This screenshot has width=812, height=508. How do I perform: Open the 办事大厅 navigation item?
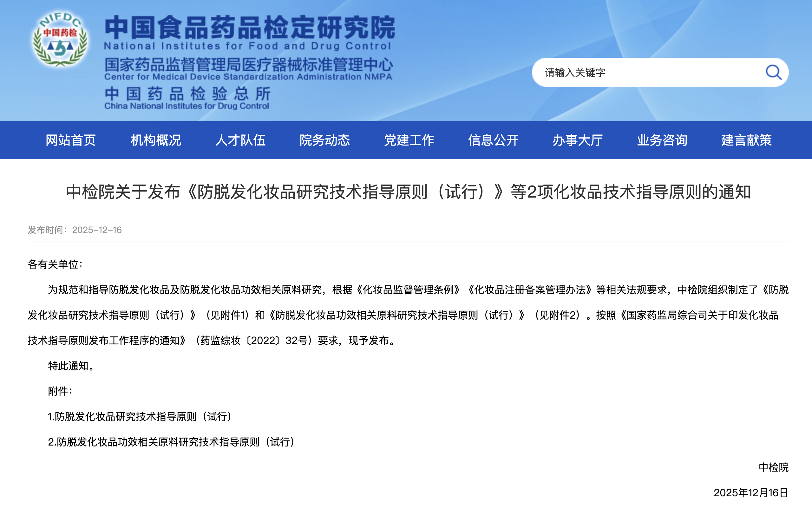[x=578, y=140]
